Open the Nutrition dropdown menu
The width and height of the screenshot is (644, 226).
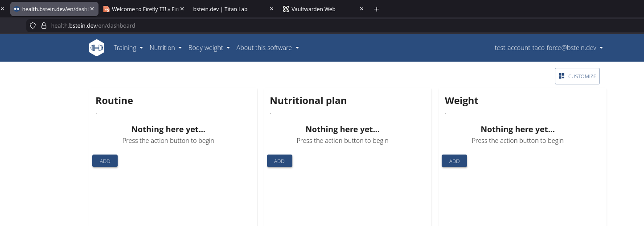166,48
